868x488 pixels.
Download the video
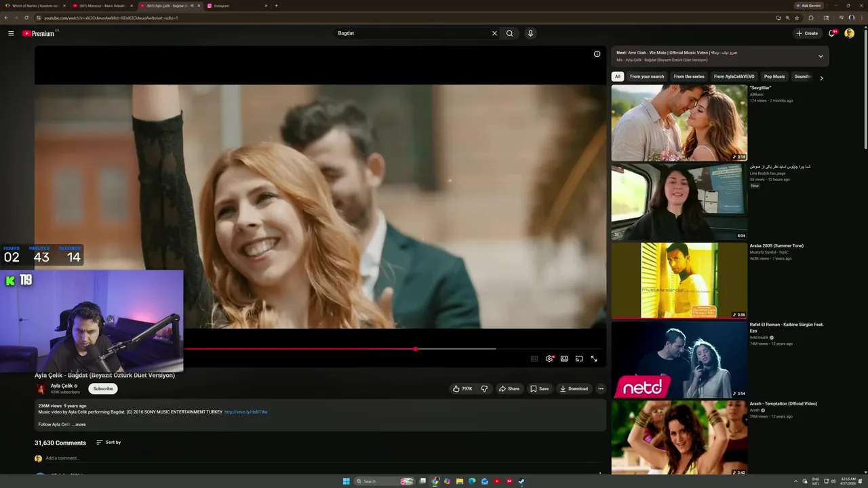pos(574,388)
